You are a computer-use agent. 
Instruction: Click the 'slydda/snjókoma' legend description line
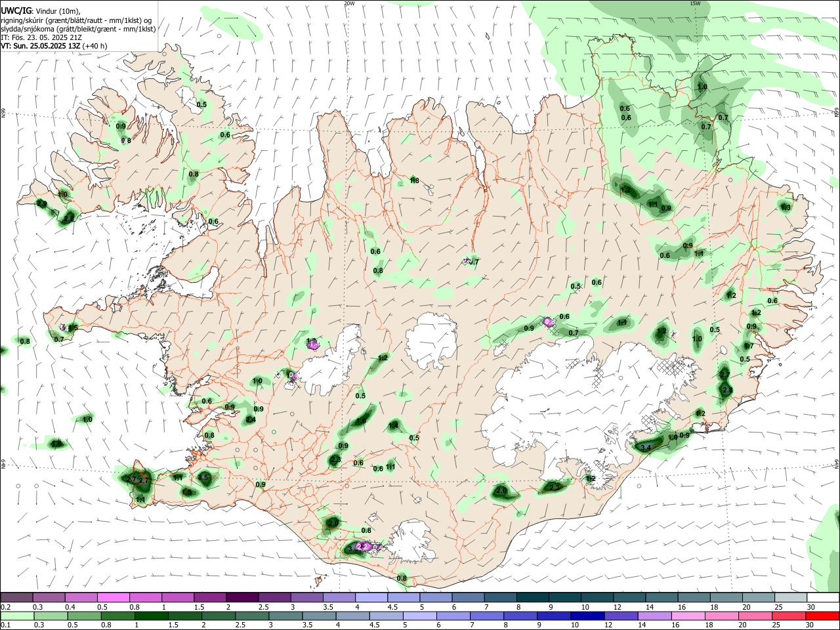pos(78,29)
